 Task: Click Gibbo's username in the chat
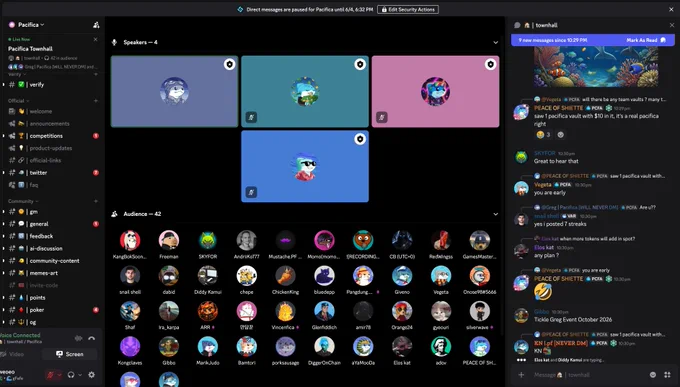tap(542, 312)
